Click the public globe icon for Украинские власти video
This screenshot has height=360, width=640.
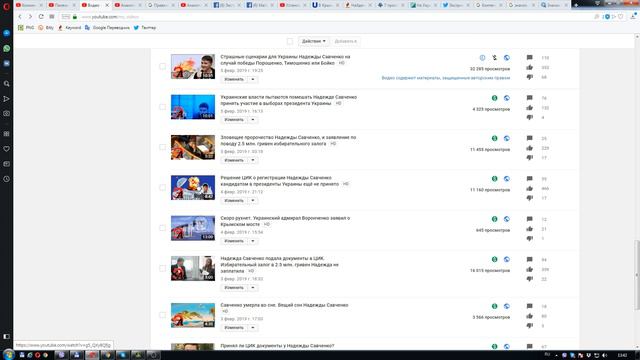click(x=507, y=98)
